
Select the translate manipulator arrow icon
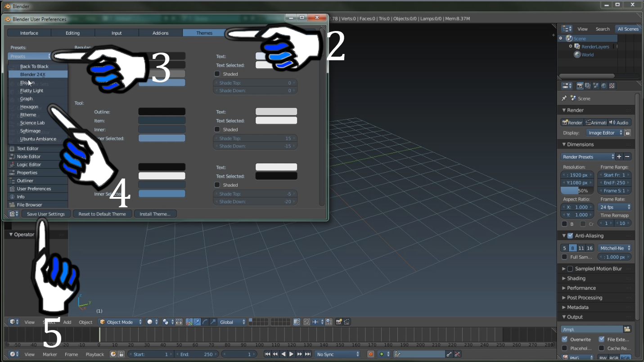tap(198, 322)
